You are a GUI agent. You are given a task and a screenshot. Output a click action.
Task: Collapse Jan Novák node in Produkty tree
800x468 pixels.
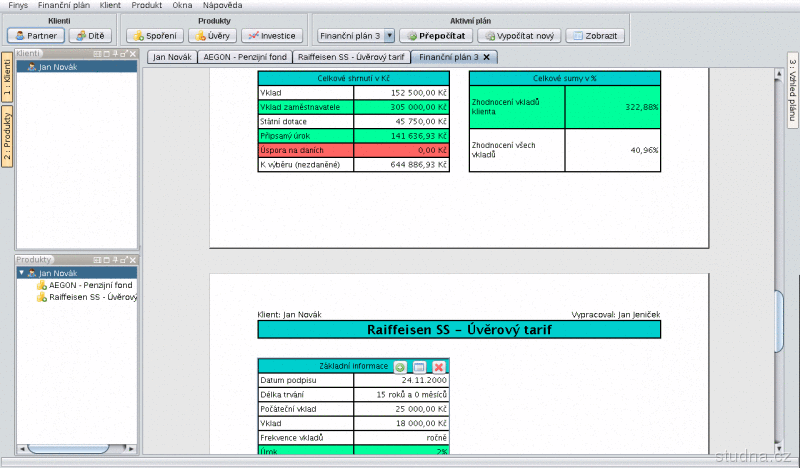21,272
